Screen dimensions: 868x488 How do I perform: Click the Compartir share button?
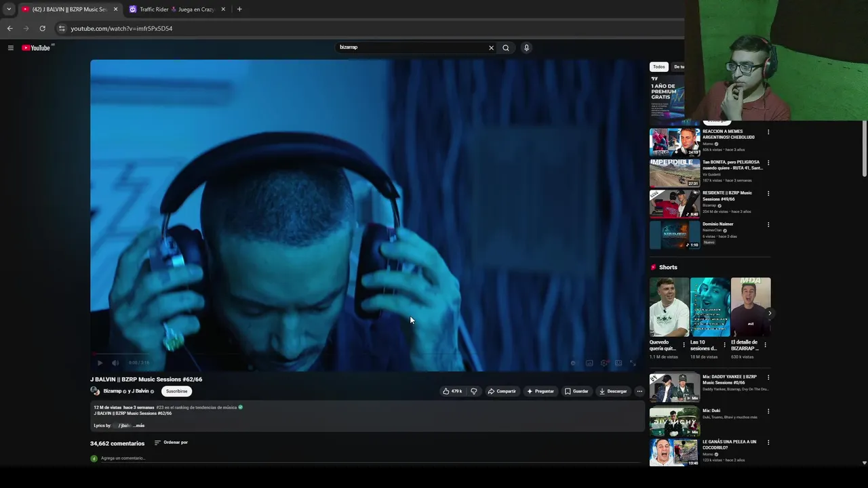tap(502, 391)
